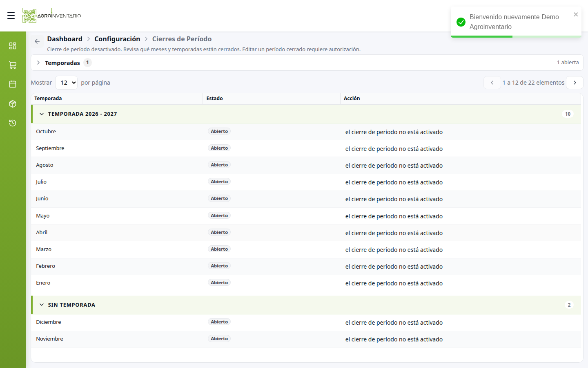Viewport: 588px width, 368px height.
Task: Click '1 a 12 de 22 elementos' text
Action: pos(533,83)
